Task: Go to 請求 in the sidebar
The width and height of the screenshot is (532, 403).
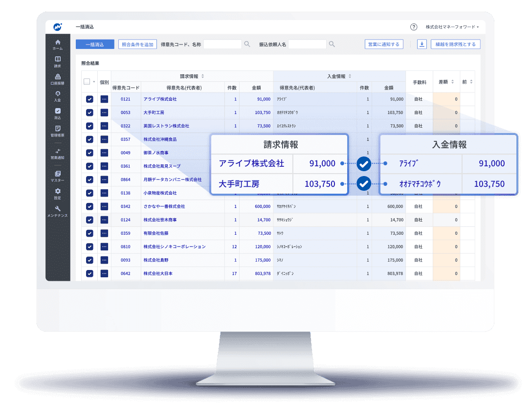Action: [58, 62]
